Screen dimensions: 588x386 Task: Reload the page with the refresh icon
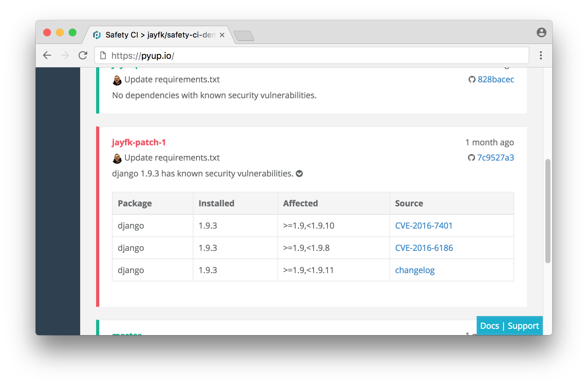83,55
